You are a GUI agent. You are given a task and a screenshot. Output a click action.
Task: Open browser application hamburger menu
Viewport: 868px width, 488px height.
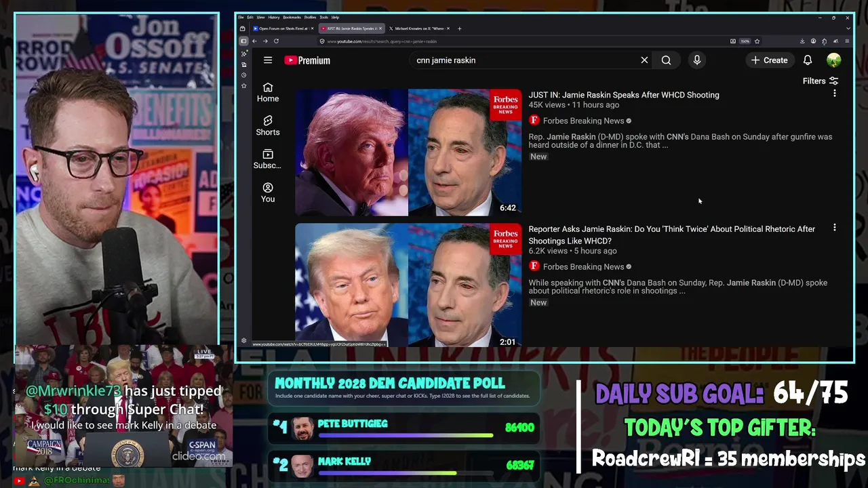[x=846, y=41]
